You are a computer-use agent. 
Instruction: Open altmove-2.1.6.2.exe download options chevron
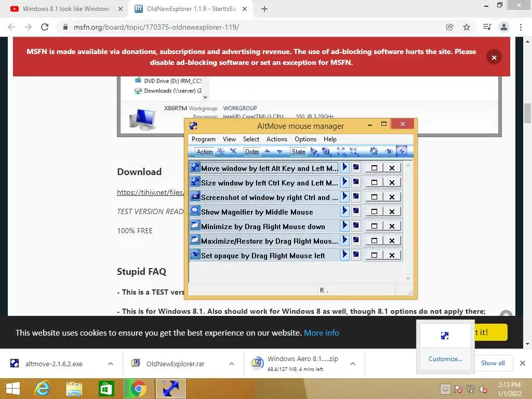tap(111, 364)
